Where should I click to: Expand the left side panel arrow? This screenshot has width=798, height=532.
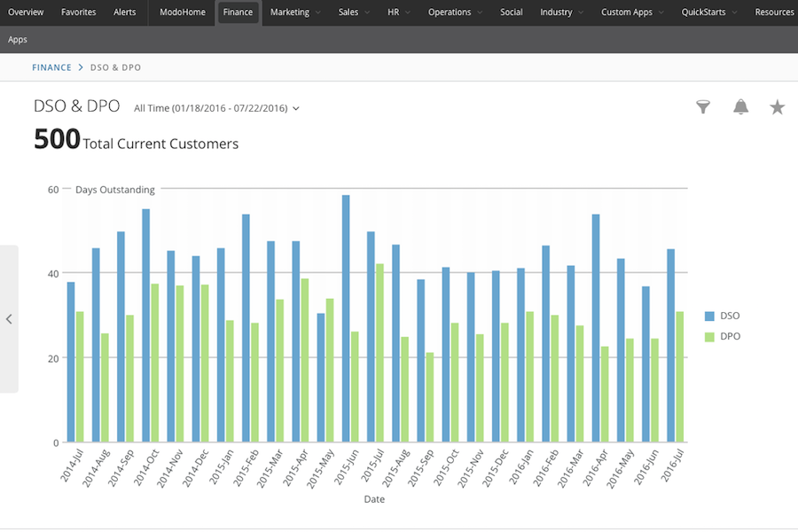tap(9, 319)
